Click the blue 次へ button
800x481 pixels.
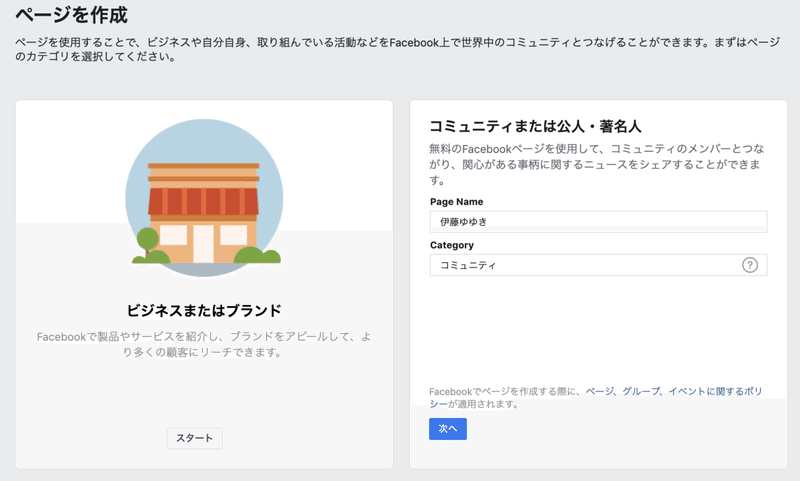[x=447, y=429]
